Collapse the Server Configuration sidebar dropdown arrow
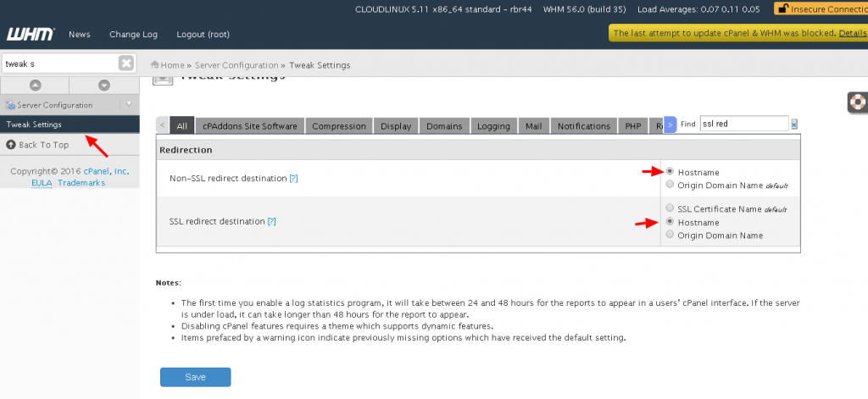Screen dimensions: 868x399 129,104
